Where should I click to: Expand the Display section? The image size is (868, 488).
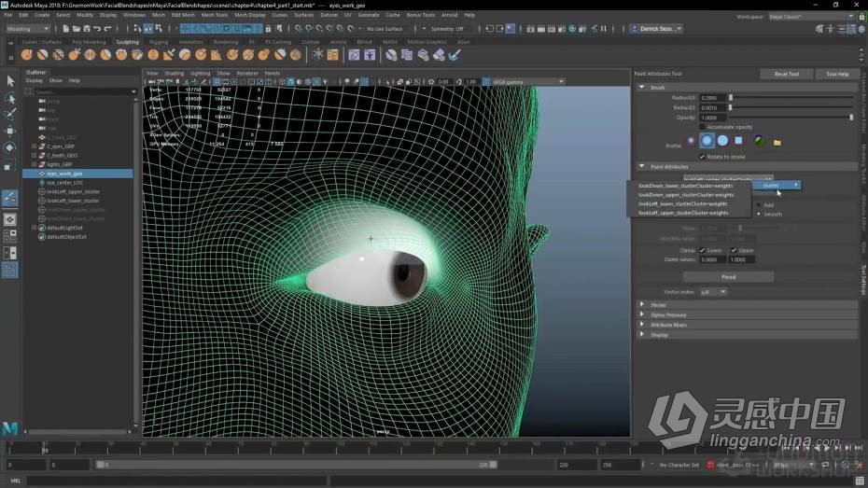tap(641, 335)
